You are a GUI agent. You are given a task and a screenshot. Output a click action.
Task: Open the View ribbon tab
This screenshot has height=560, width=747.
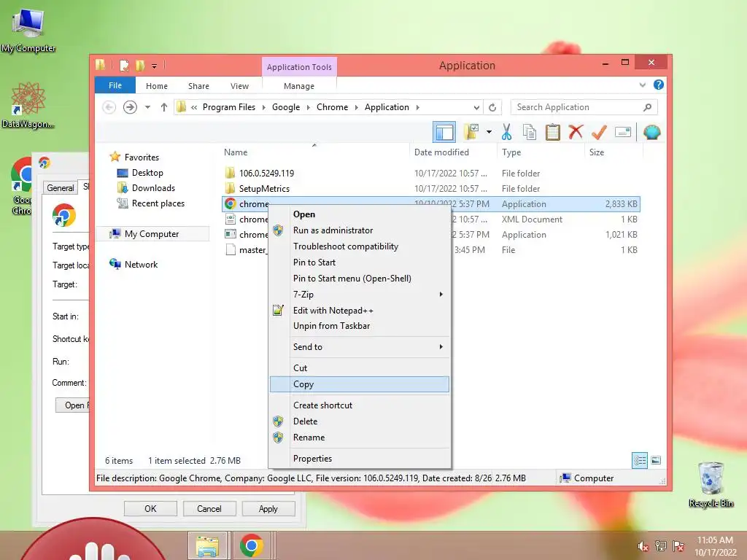click(x=239, y=86)
